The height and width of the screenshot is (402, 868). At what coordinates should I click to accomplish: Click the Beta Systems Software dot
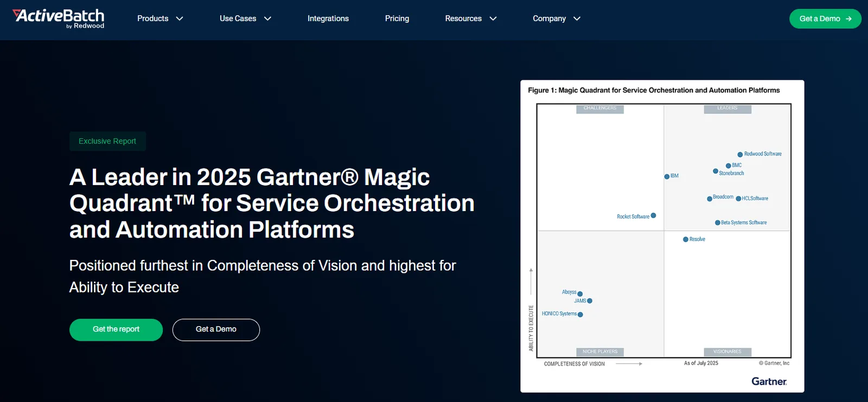718,222
